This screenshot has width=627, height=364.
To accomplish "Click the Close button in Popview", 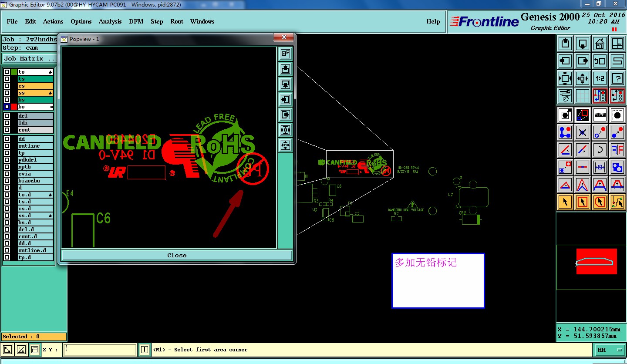I will tap(177, 256).
